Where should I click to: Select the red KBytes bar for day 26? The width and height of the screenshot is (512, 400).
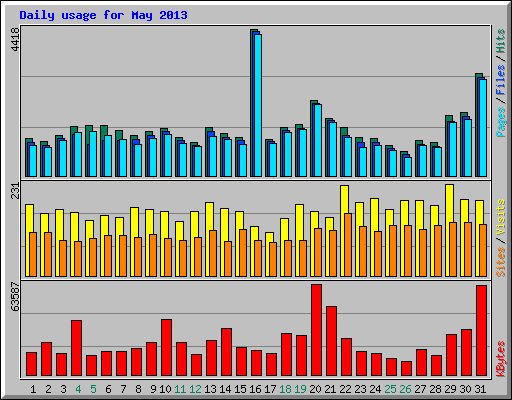click(x=406, y=368)
